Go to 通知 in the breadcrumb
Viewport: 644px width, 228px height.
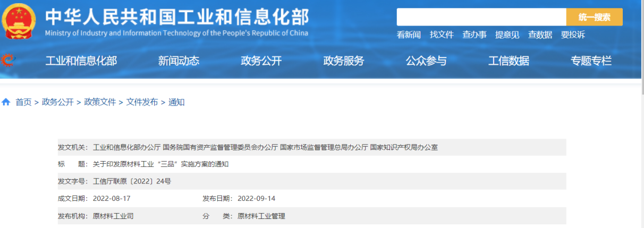pos(176,102)
